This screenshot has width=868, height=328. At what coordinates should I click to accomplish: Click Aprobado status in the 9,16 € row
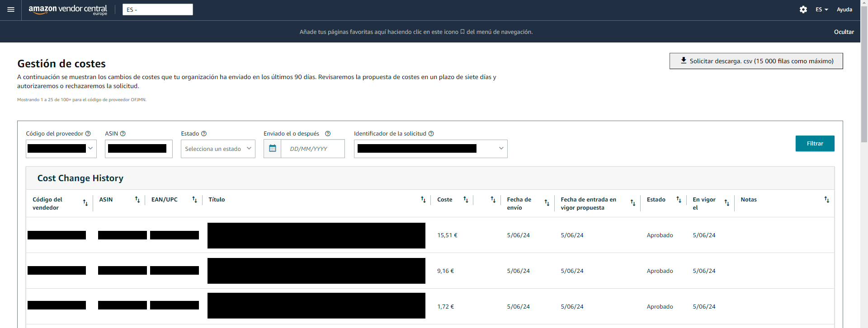tap(660, 271)
